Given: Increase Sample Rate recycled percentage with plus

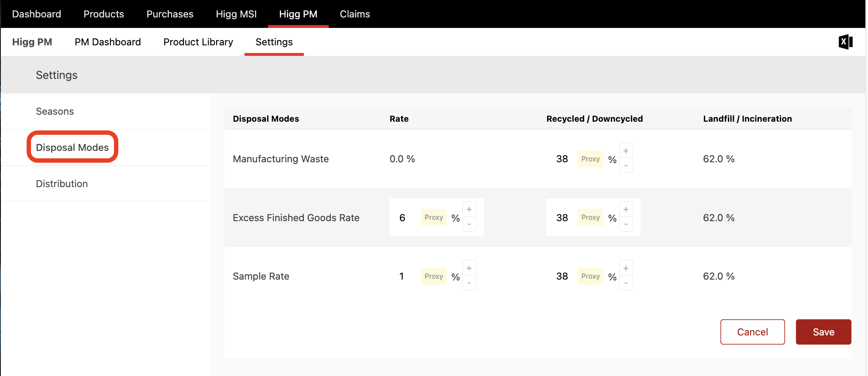Looking at the screenshot, I should coord(626,269).
